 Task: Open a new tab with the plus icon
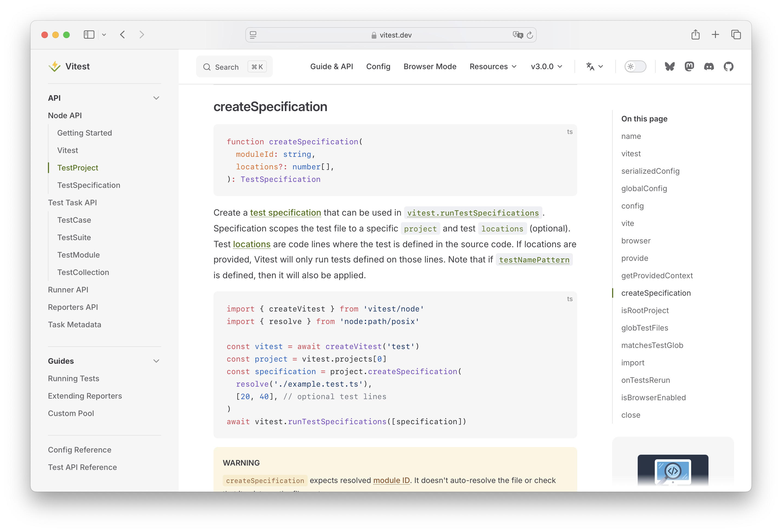pyautogui.click(x=715, y=35)
